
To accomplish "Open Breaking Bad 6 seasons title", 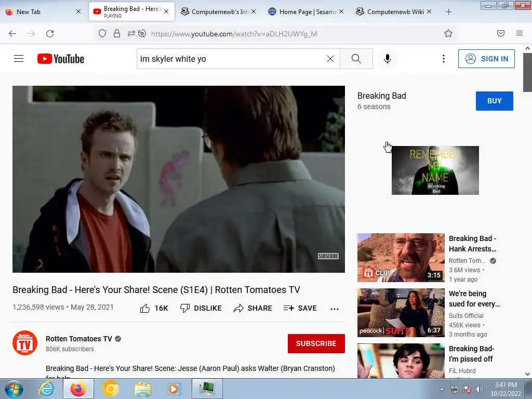I will (x=382, y=96).
